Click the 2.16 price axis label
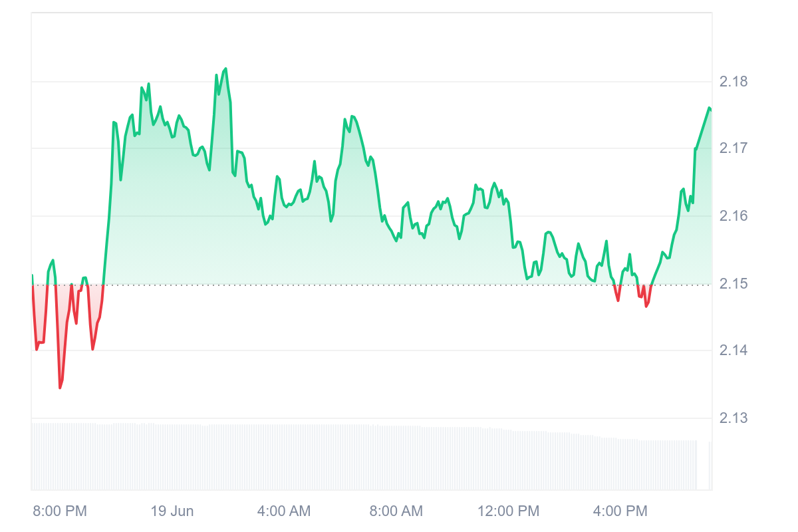Viewport: 798px width, 532px height. (x=733, y=216)
